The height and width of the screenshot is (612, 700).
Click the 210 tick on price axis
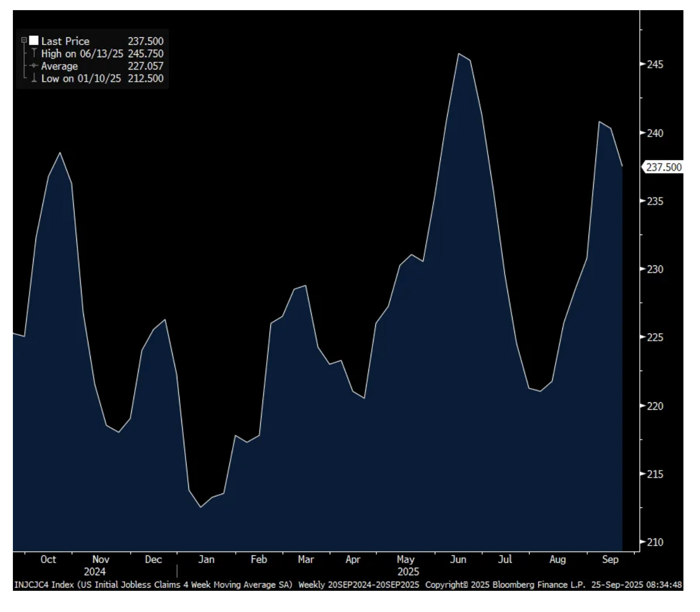pos(655,542)
